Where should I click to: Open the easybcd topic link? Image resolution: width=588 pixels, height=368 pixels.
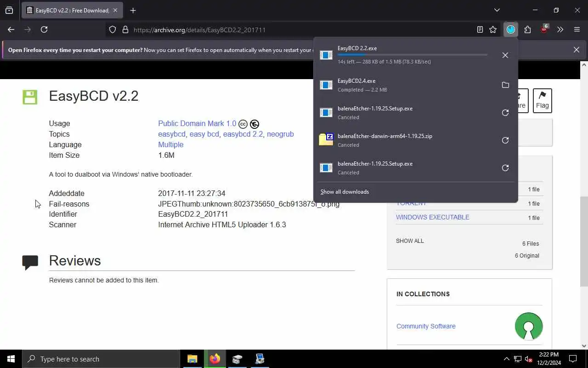172,134
